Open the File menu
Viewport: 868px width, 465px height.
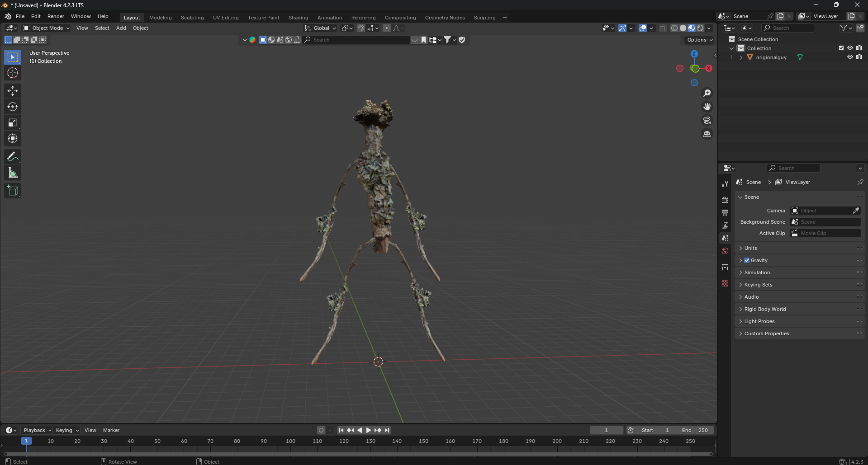pyautogui.click(x=20, y=16)
